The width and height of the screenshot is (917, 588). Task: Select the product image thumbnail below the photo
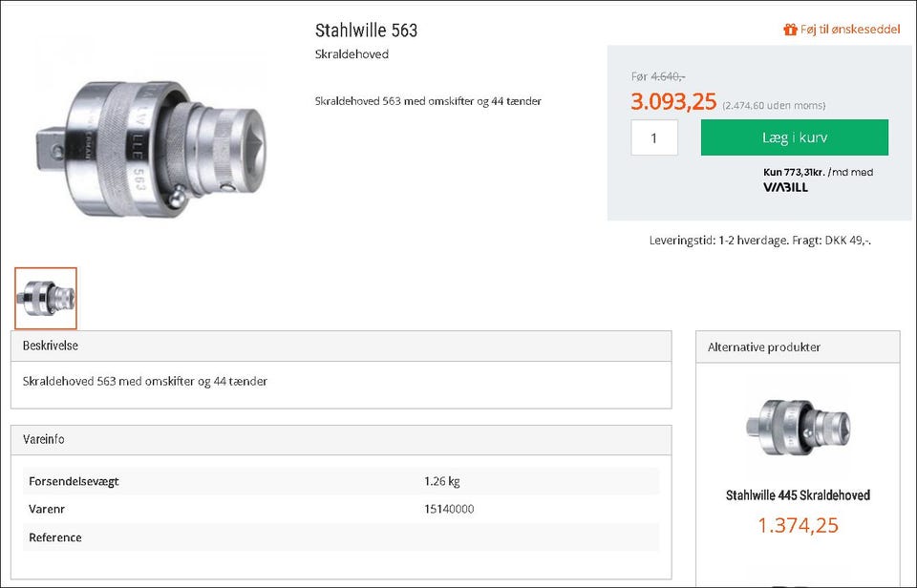(x=46, y=297)
